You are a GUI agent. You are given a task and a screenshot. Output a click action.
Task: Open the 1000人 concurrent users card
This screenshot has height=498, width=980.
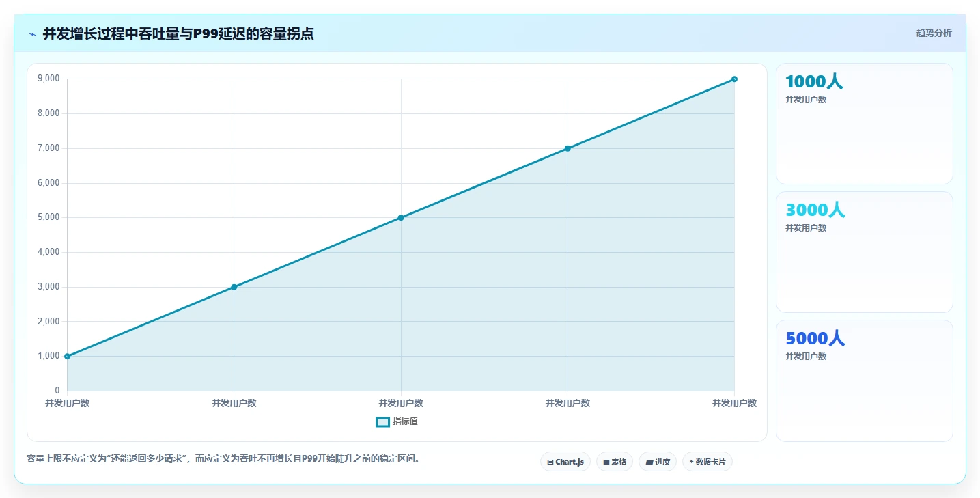coord(864,124)
